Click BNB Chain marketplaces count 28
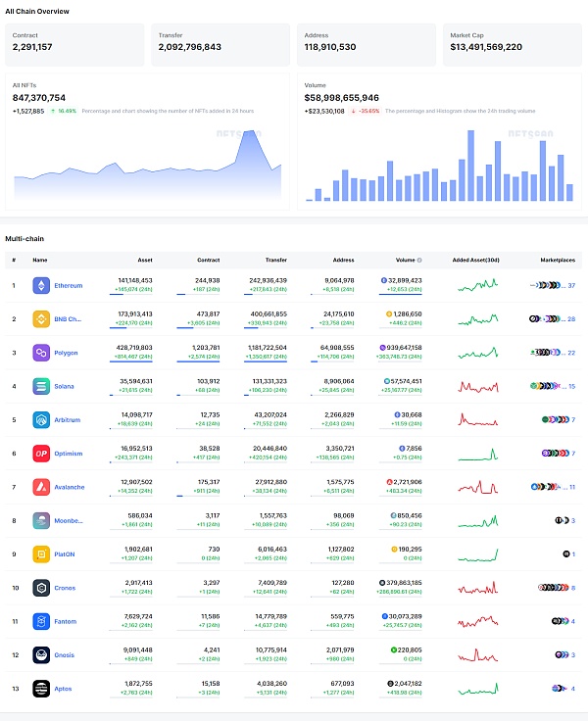 click(571, 319)
